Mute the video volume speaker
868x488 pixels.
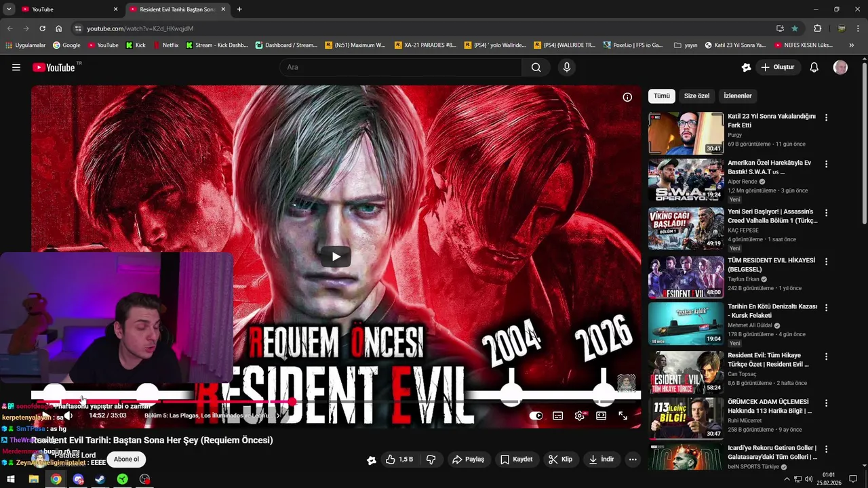[x=68, y=415]
